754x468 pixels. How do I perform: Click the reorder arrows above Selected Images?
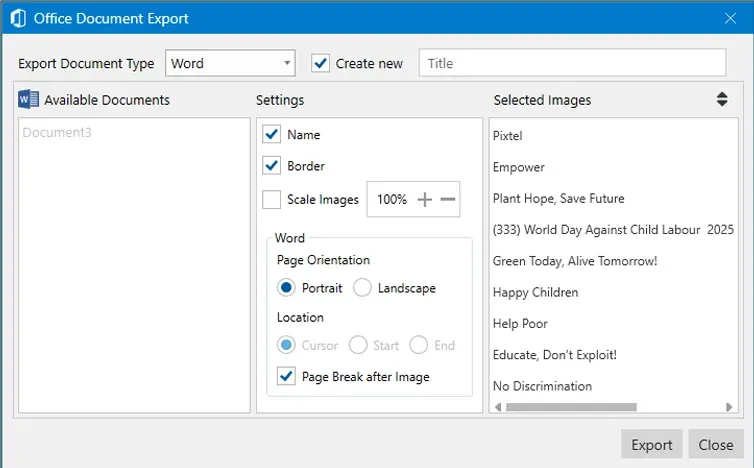(x=722, y=99)
